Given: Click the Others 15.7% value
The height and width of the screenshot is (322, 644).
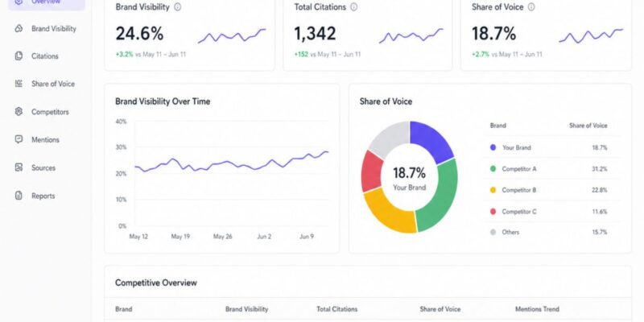Looking at the screenshot, I should (600, 232).
